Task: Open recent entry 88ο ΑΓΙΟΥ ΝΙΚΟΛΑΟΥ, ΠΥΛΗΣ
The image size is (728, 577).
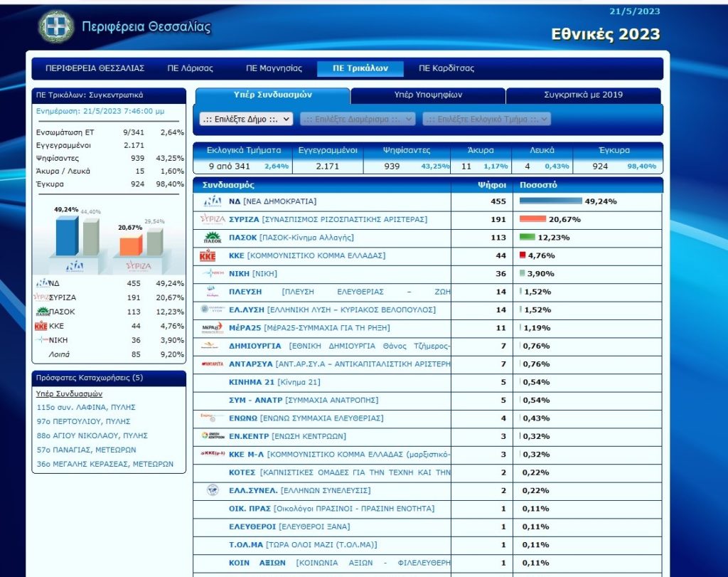Action: pos(92,435)
